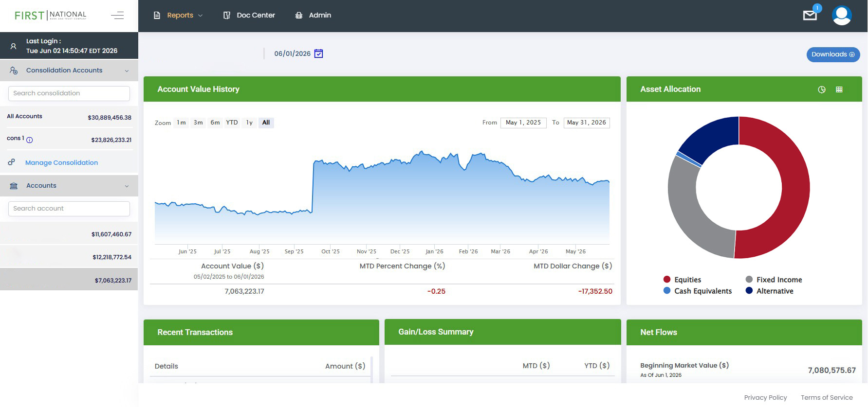Open the Manage Consolidation link

61,163
